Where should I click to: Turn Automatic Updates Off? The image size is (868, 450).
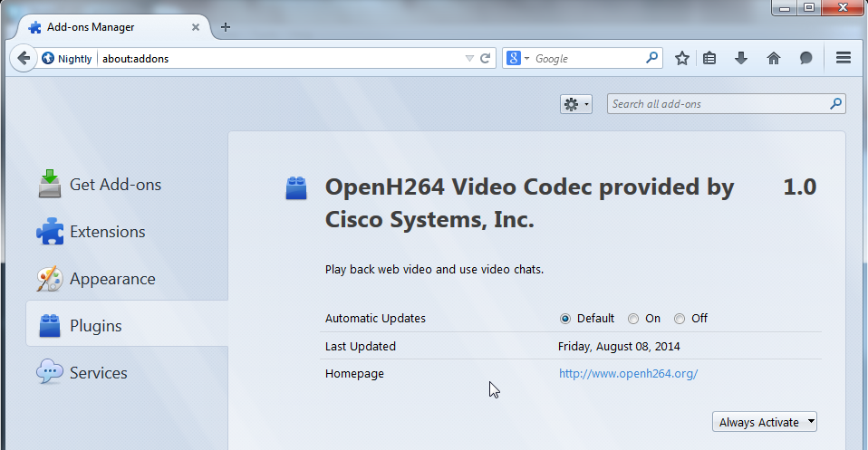680,319
